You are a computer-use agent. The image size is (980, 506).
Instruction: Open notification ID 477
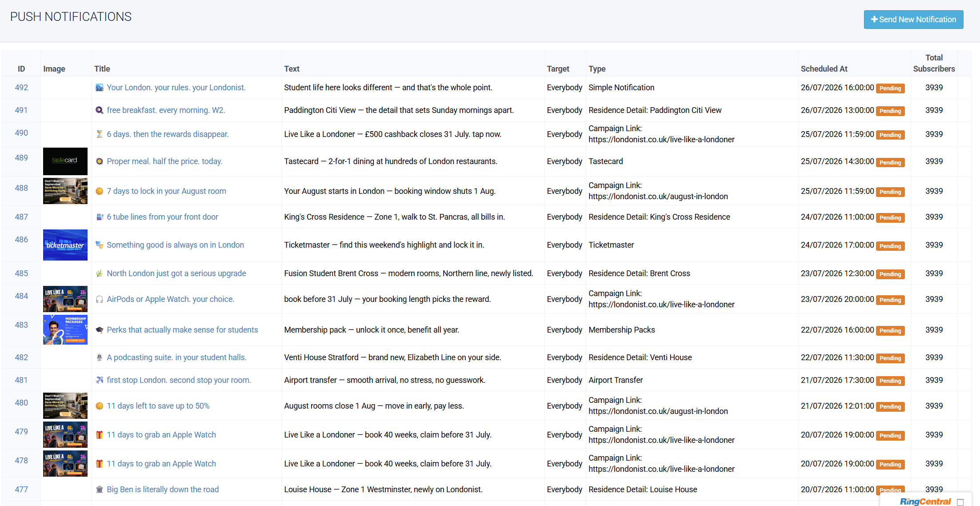(x=21, y=490)
